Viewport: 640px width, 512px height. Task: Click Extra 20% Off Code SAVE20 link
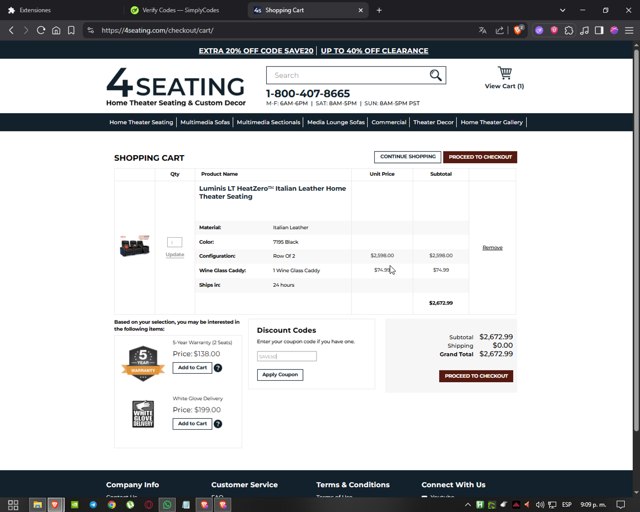pyautogui.click(x=256, y=51)
